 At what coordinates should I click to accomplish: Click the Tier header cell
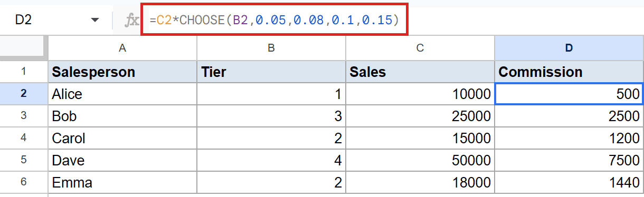pyautogui.click(x=271, y=72)
